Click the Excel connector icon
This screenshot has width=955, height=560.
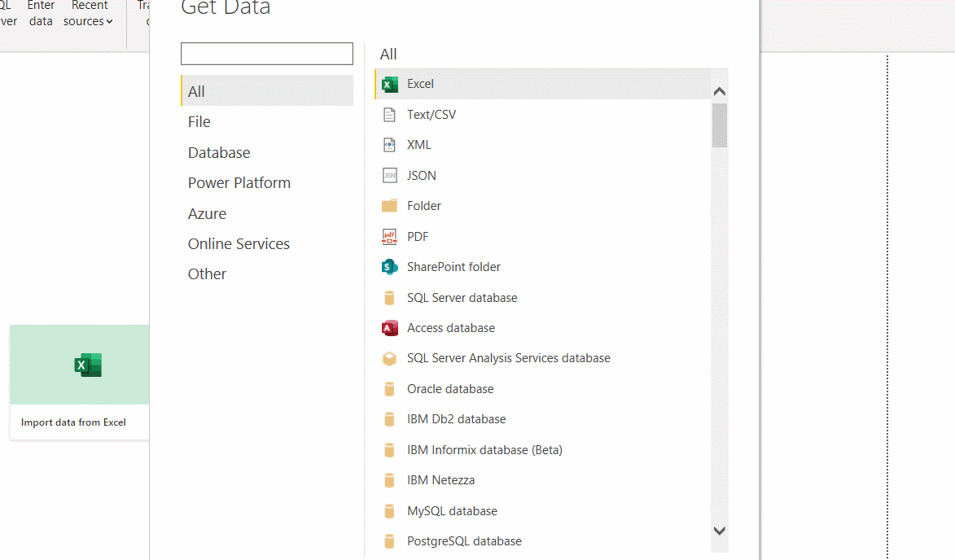pos(389,84)
